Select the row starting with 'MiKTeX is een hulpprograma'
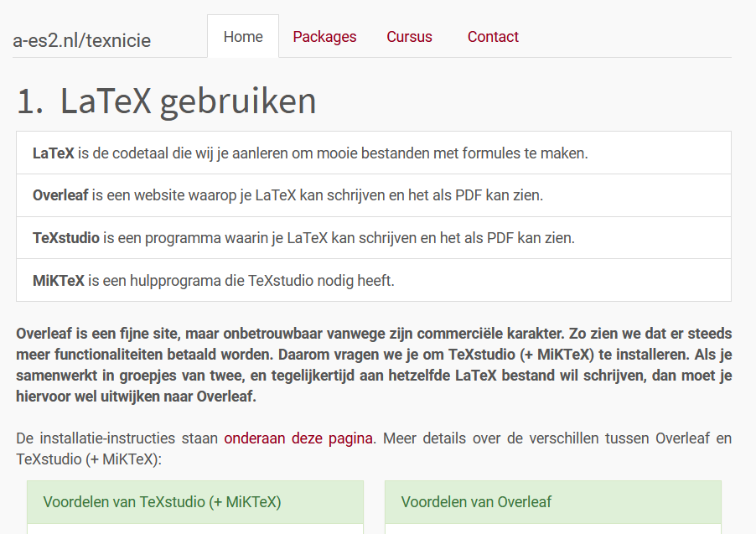The image size is (756, 534). click(374, 280)
